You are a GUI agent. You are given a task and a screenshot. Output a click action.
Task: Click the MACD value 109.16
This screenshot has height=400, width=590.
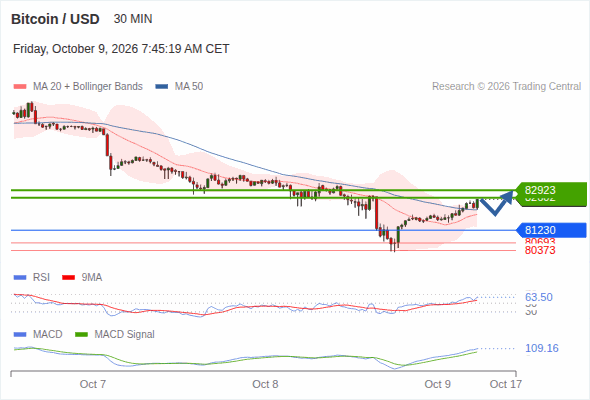click(542, 348)
